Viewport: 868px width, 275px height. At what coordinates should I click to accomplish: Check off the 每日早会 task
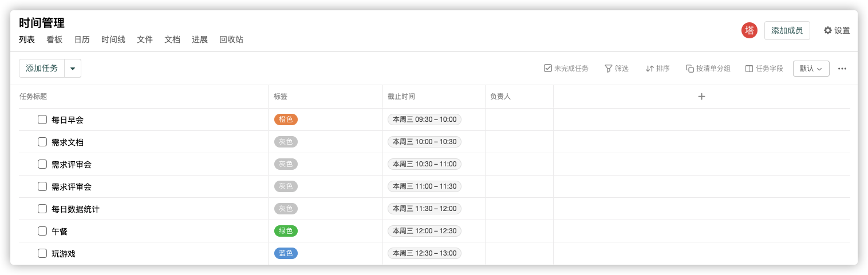point(42,119)
